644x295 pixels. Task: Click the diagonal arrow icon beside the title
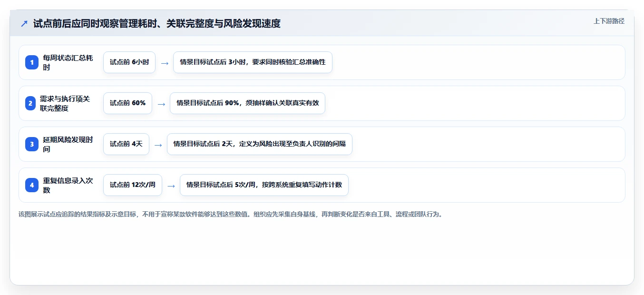click(x=24, y=23)
